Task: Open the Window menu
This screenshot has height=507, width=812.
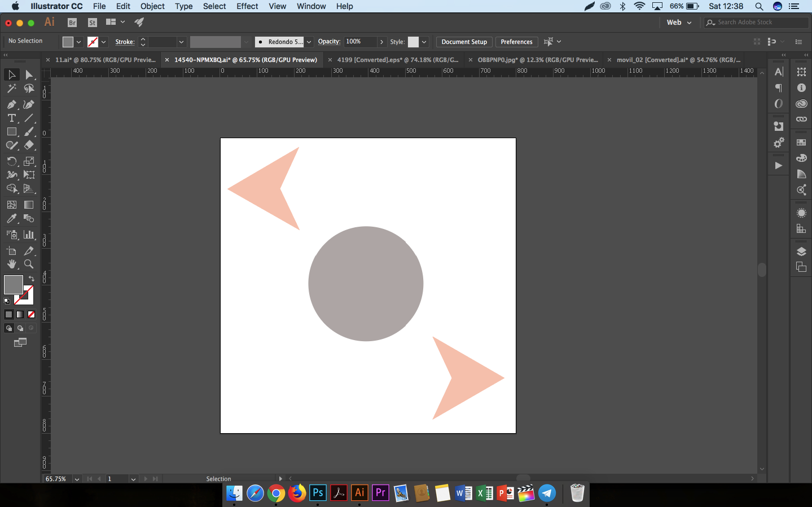Action: click(x=311, y=6)
